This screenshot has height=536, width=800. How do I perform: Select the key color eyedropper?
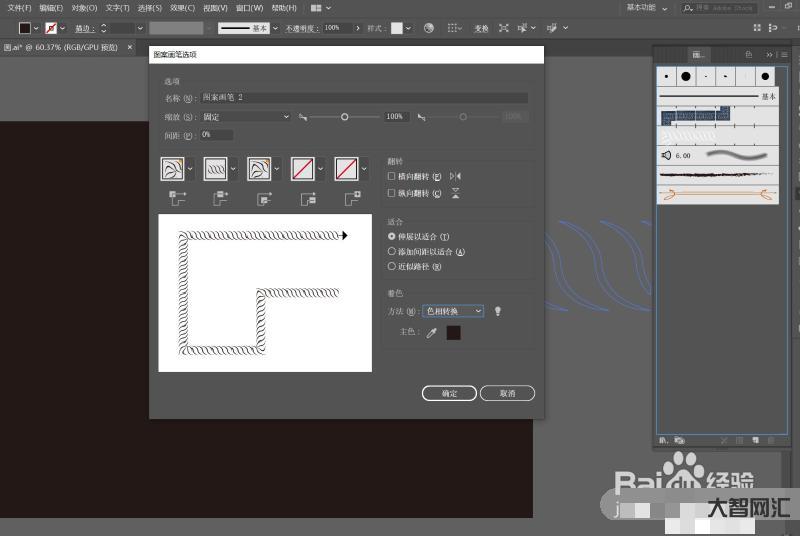tap(432, 332)
